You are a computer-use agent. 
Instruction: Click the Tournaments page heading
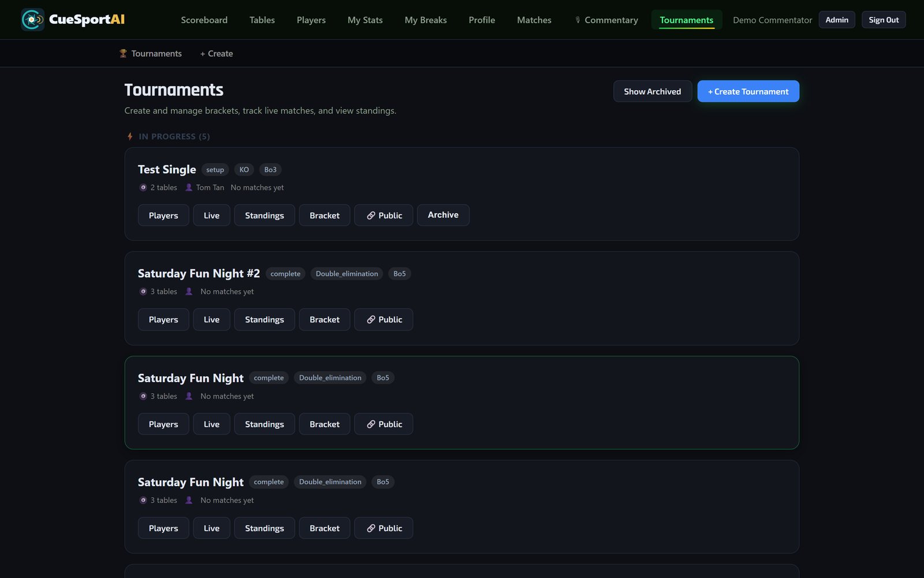click(x=174, y=90)
